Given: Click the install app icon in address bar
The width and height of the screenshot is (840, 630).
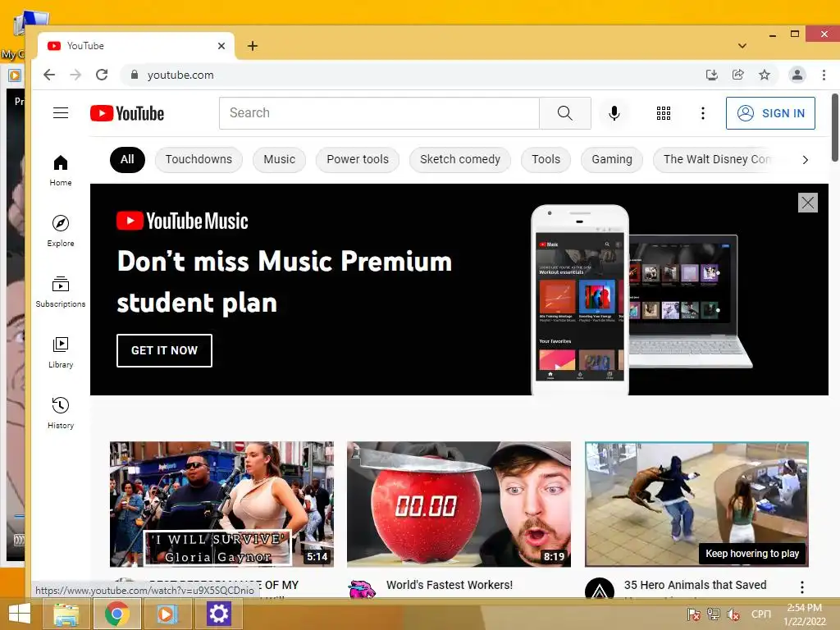Looking at the screenshot, I should point(711,75).
